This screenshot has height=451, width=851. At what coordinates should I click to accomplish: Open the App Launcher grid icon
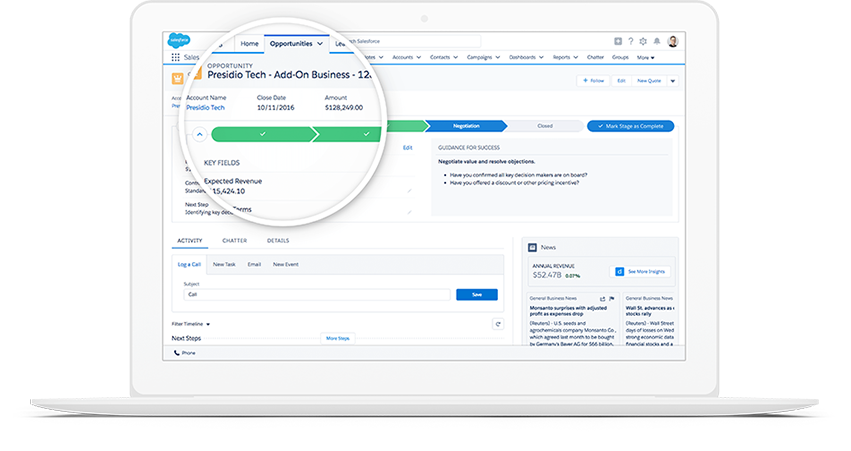pyautogui.click(x=176, y=58)
